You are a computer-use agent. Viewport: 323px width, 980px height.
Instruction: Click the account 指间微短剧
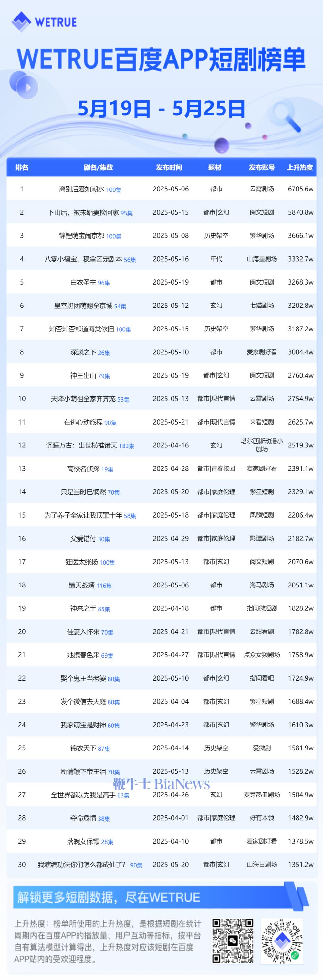pos(262,608)
